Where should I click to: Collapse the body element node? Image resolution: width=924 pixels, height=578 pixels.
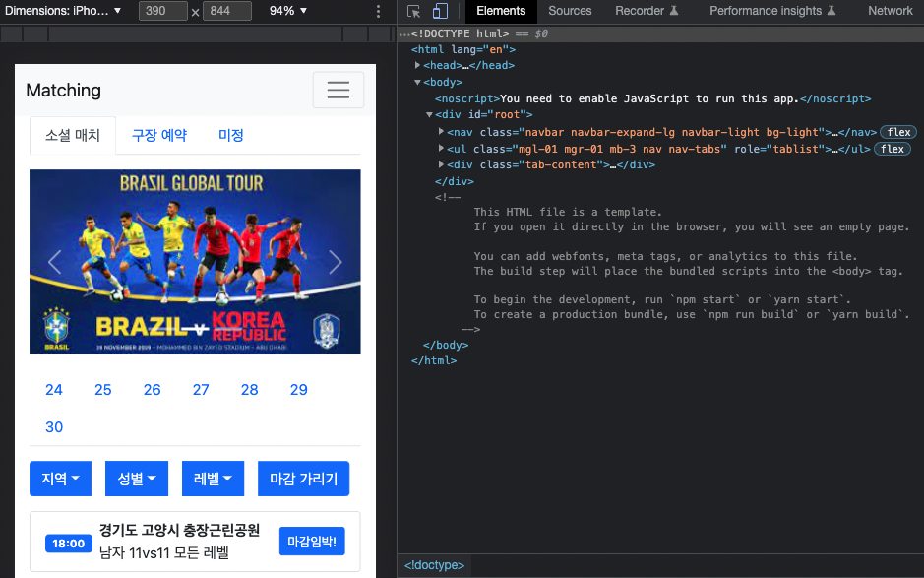pyautogui.click(x=417, y=82)
